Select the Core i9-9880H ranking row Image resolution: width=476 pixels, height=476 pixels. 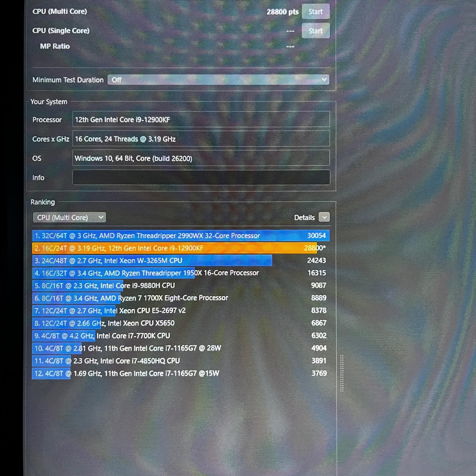click(181, 286)
